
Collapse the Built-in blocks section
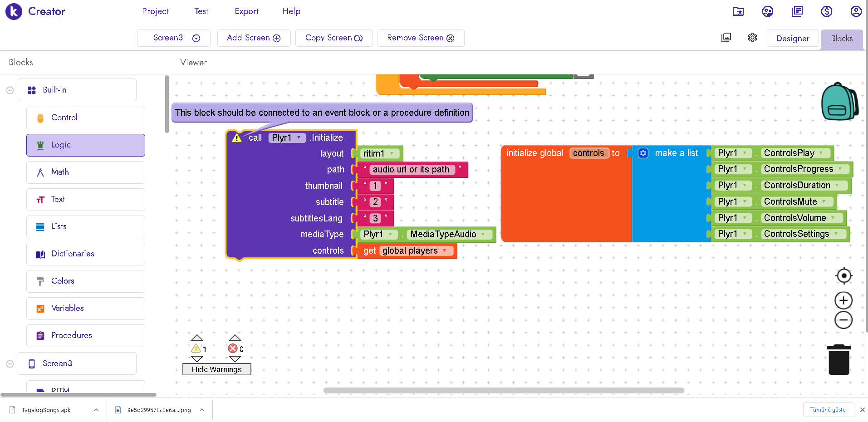click(x=10, y=90)
